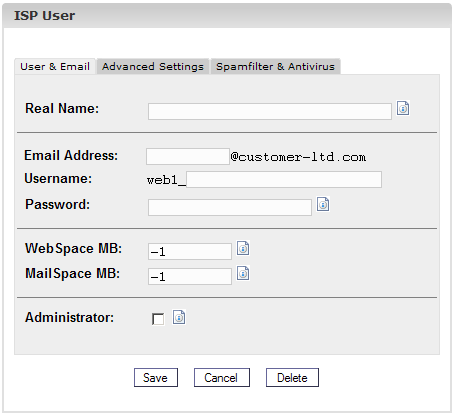This screenshot has height=416, width=454.
Task: Click the Email Address input box
Action: click(x=188, y=156)
